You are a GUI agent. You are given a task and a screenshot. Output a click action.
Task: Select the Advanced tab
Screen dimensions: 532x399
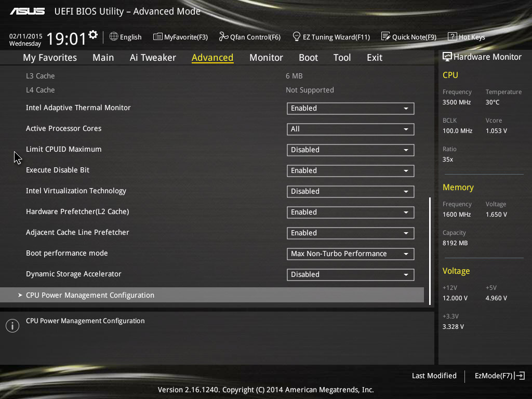click(212, 58)
